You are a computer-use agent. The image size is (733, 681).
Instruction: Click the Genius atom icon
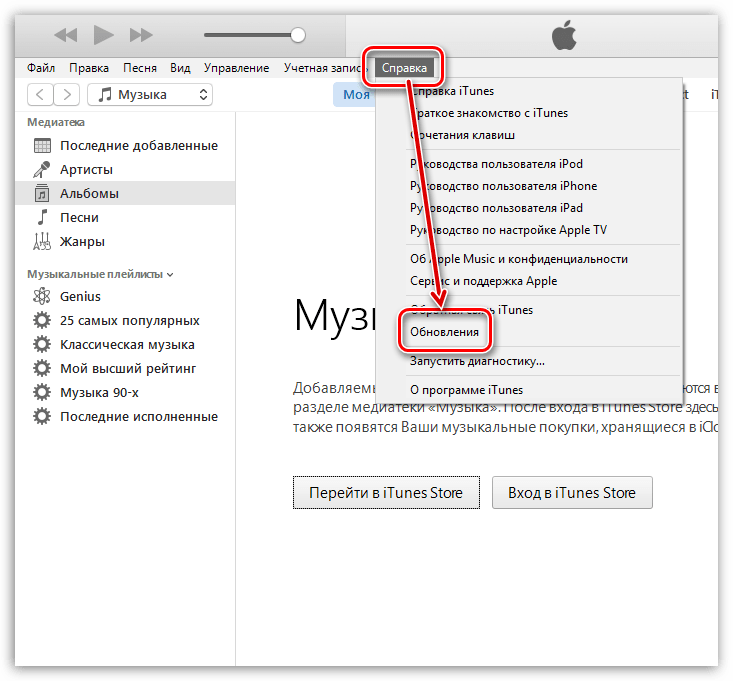click(42, 296)
